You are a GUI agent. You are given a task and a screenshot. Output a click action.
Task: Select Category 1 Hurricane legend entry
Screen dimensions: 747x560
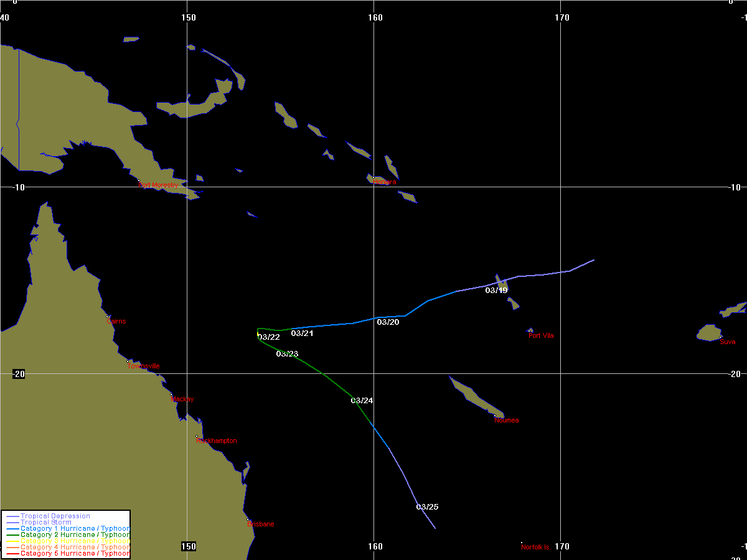(x=75, y=529)
